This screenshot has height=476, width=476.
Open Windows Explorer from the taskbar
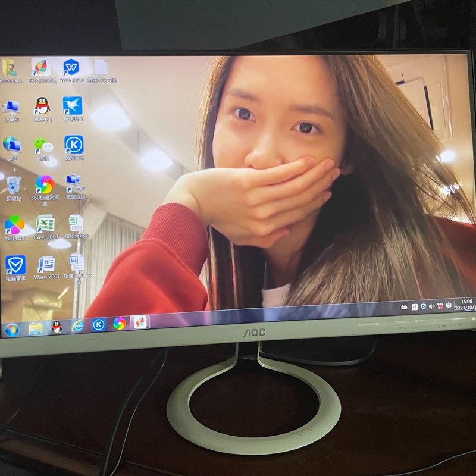(x=36, y=328)
